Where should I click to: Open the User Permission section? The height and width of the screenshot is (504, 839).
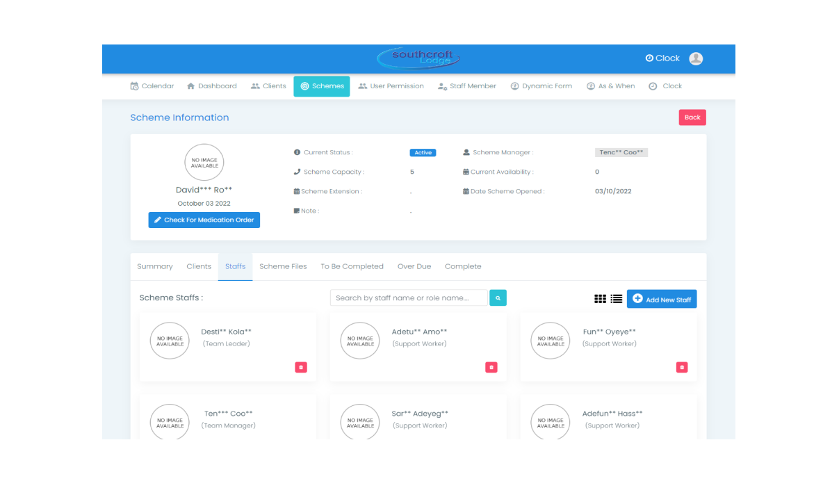pos(391,86)
